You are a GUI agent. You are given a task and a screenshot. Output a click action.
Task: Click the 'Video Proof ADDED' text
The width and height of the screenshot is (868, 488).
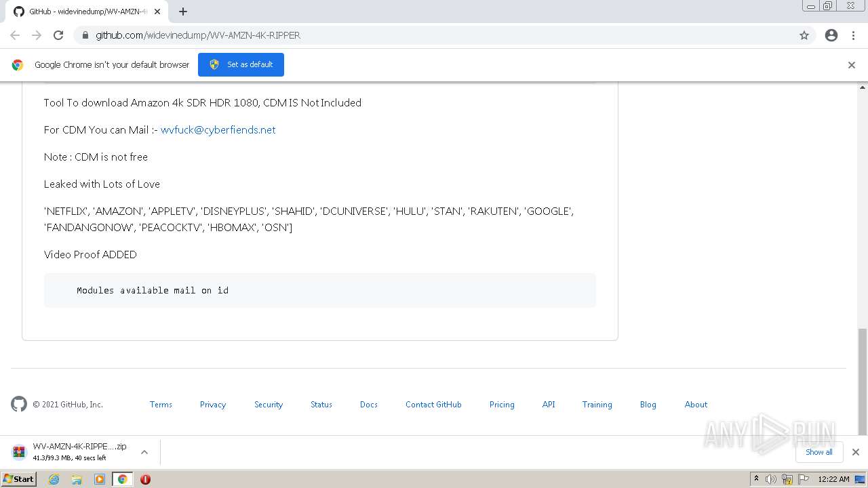point(90,255)
